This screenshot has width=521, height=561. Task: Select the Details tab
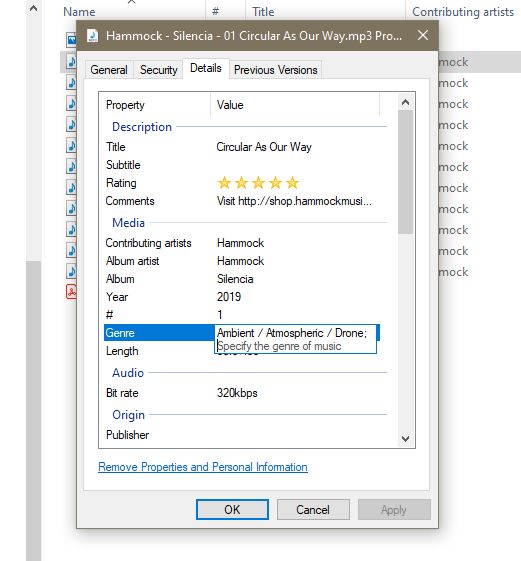206,68
